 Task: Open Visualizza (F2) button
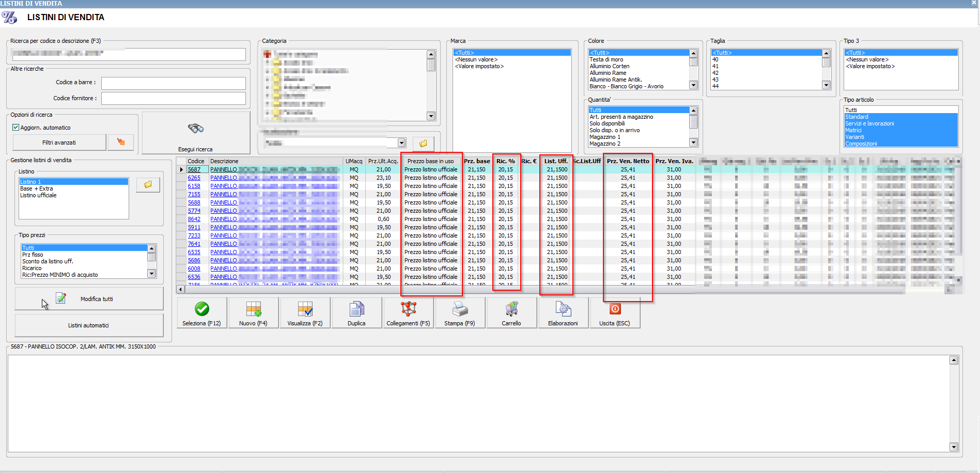click(x=305, y=313)
